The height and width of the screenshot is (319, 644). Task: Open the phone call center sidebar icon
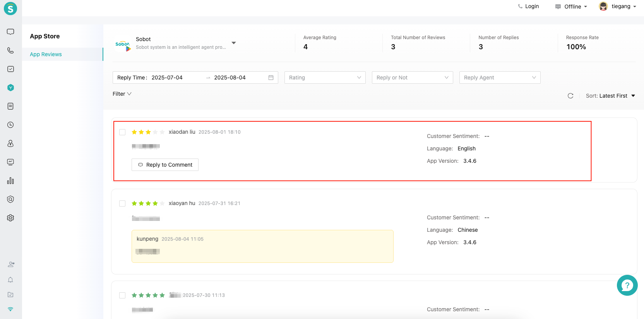[10, 50]
